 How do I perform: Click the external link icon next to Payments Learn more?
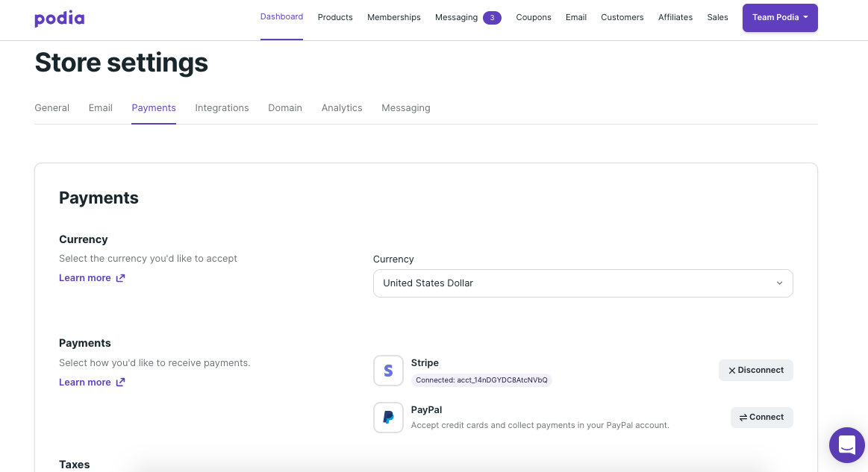coord(120,382)
